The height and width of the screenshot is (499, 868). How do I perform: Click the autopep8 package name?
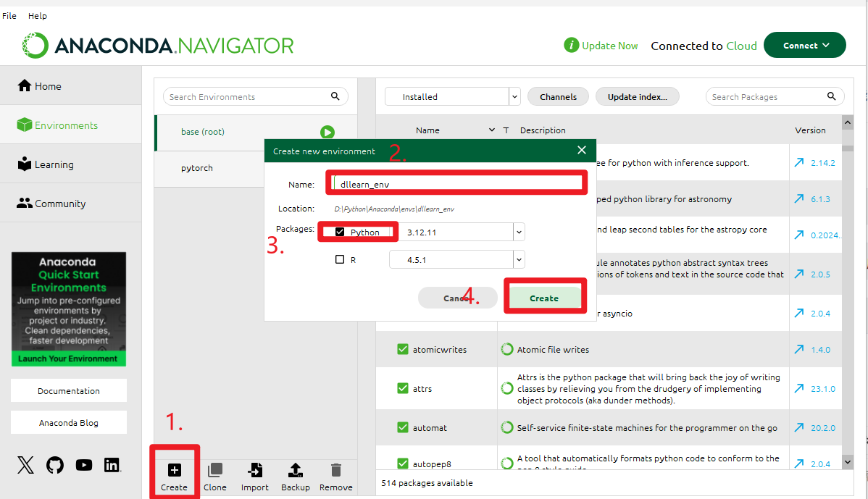[x=432, y=464]
